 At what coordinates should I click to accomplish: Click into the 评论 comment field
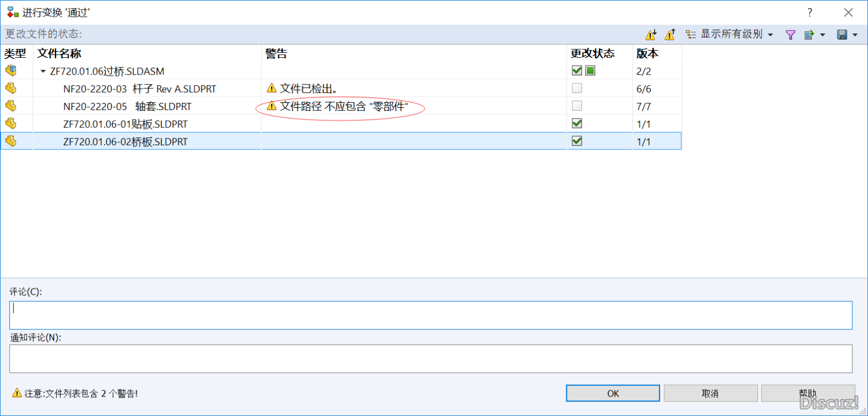pos(431,315)
